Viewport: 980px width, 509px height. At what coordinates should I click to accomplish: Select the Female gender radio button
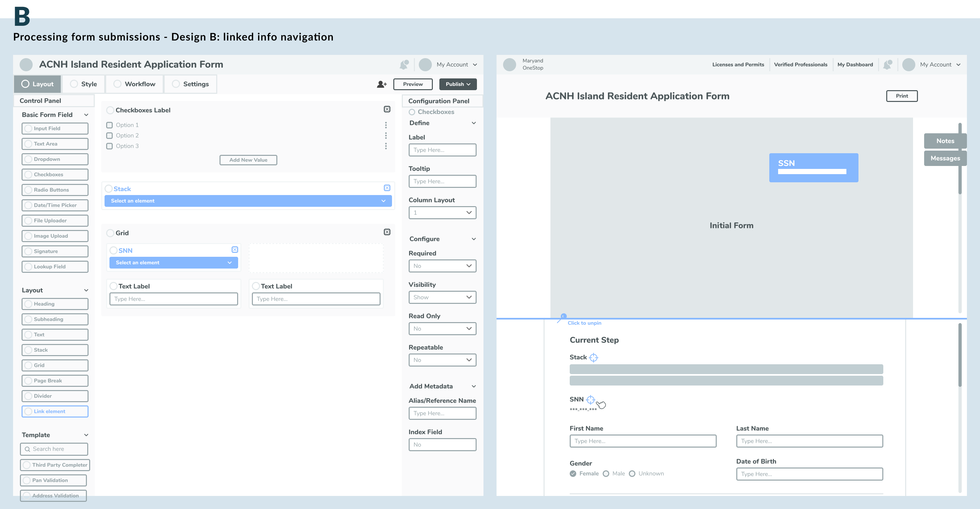pyautogui.click(x=573, y=474)
